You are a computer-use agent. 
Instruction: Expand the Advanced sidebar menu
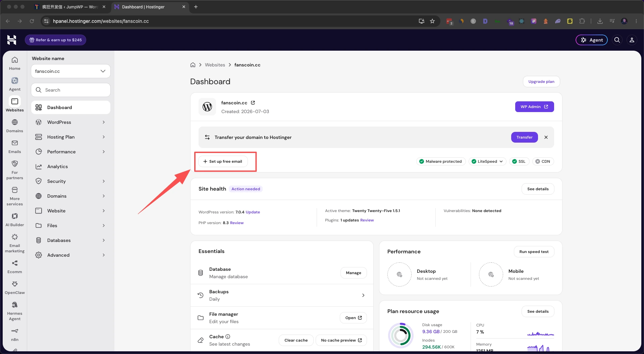pos(71,255)
